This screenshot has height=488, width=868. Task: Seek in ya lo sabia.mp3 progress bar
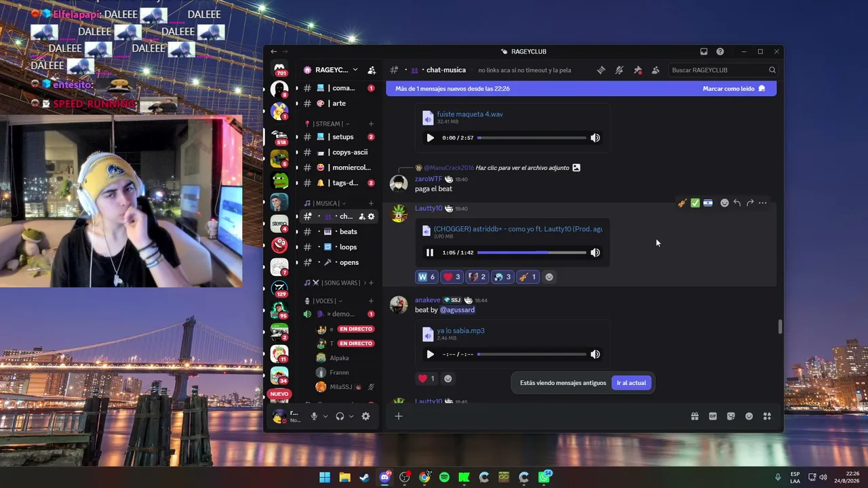tap(532, 354)
